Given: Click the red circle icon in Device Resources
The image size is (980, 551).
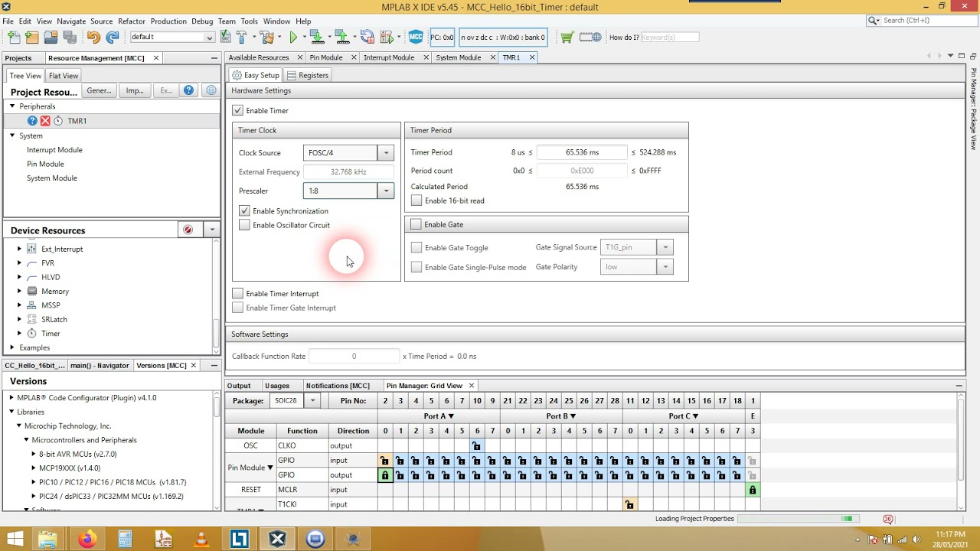Looking at the screenshot, I should click(x=188, y=230).
